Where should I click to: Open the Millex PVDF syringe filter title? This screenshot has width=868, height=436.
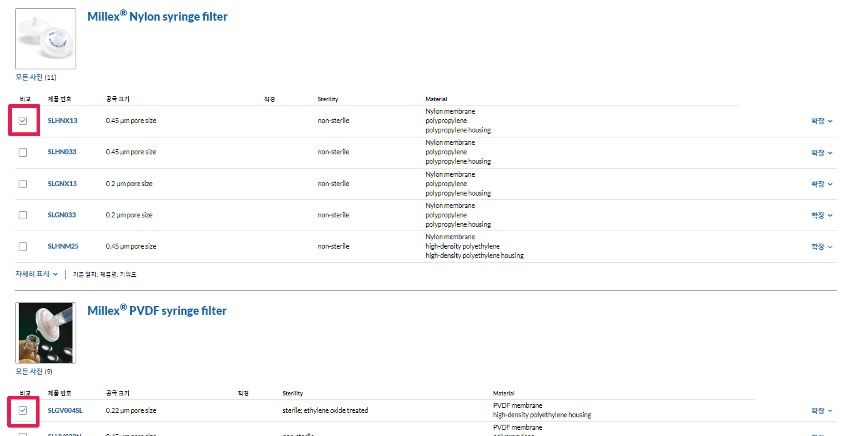click(157, 311)
